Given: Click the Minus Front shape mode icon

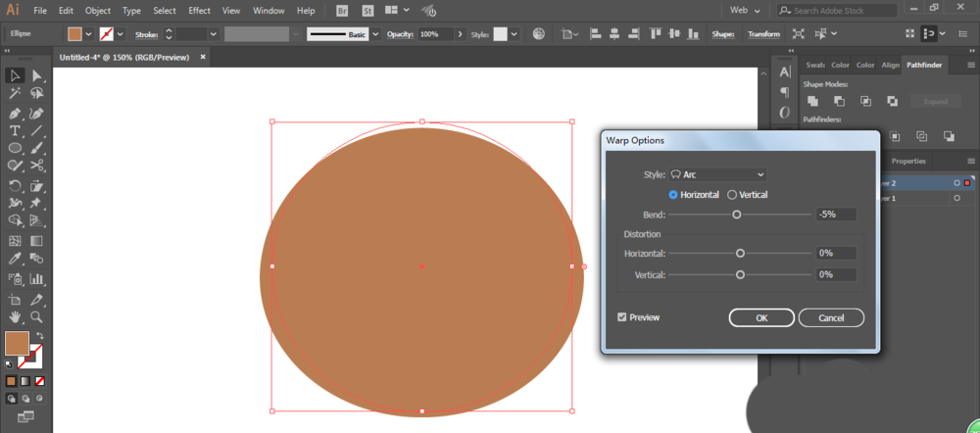Looking at the screenshot, I should point(840,101).
